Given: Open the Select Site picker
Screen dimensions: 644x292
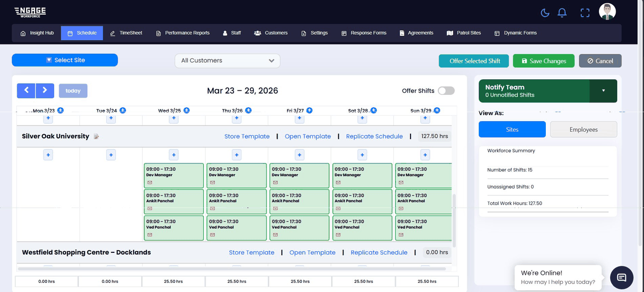Looking at the screenshot, I should [x=65, y=60].
